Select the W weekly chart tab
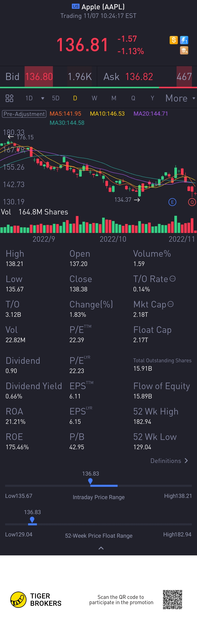The image size is (197, 644). point(94,98)
